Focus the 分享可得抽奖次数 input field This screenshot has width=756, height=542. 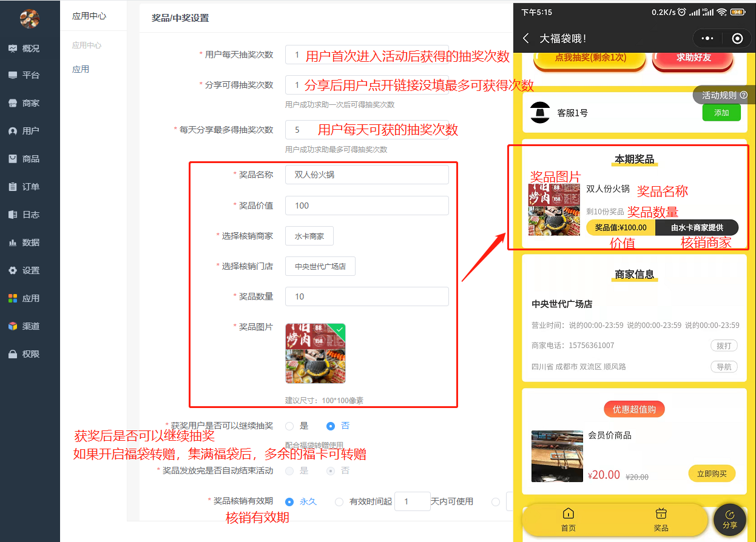(x=367, y=85)
